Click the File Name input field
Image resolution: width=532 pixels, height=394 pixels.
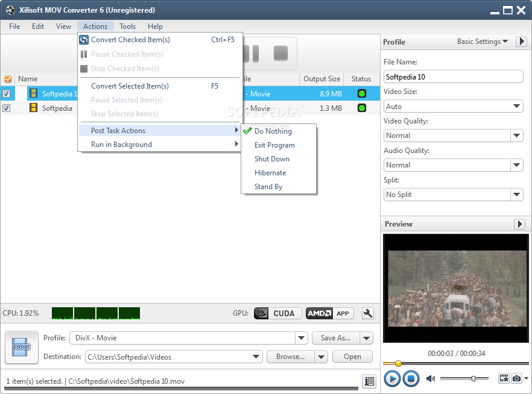pos(454,77)
